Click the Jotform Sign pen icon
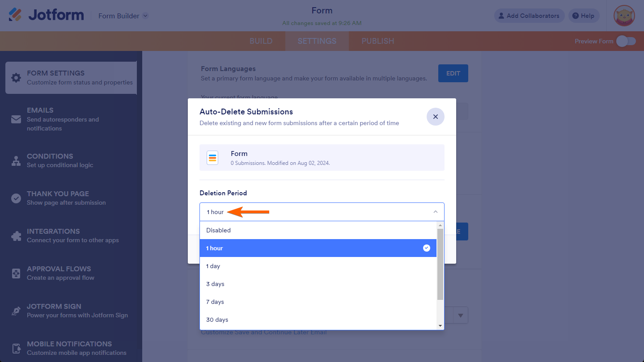Screen dimensions: 644x362 point(16,311)
